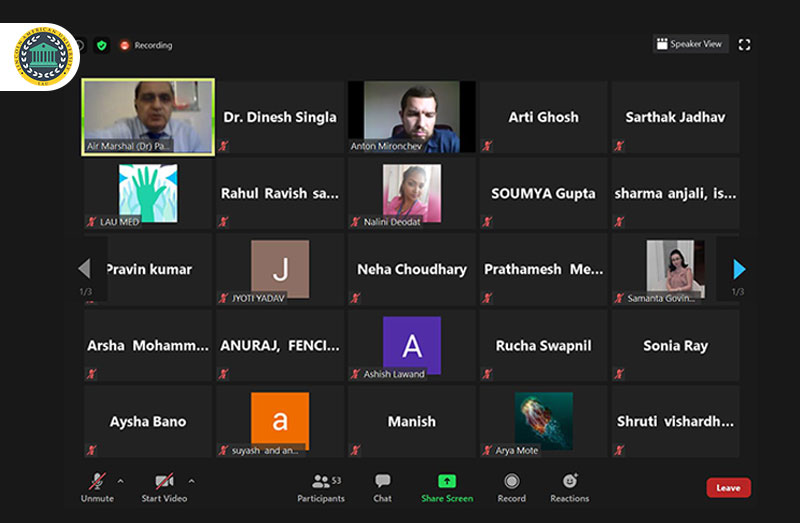800x523 pixels.
Task: Click muted mic icon on Aysha Bano
Action: [91, 450]
